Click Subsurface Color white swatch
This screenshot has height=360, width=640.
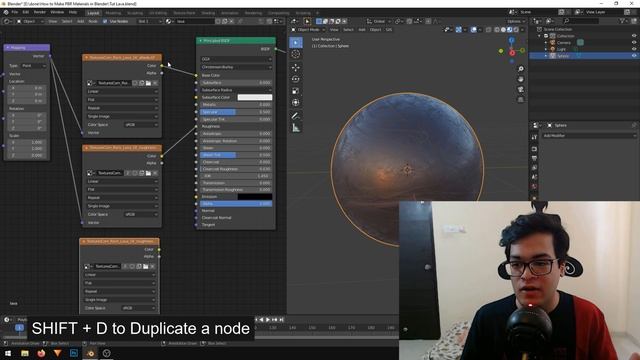pyautogui.click(x=255, y=97)
